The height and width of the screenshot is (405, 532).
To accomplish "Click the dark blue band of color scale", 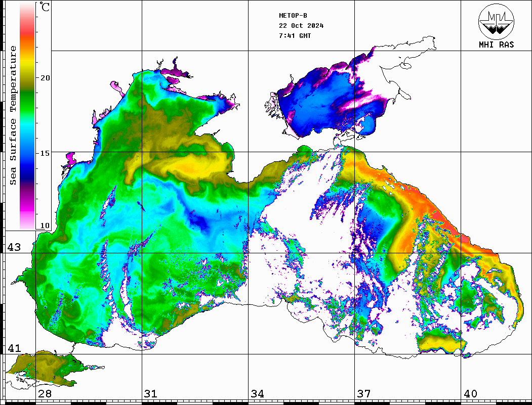I will coord(27,171).
